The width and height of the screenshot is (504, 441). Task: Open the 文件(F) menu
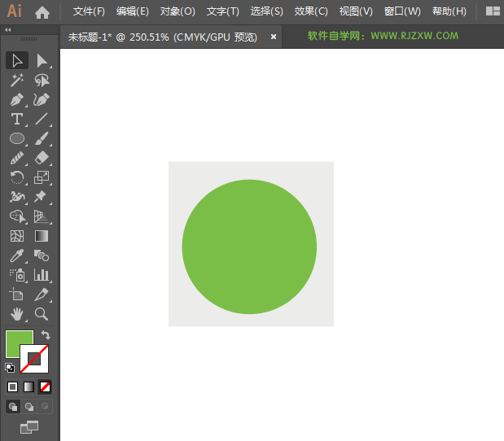[x=89, y=11]
